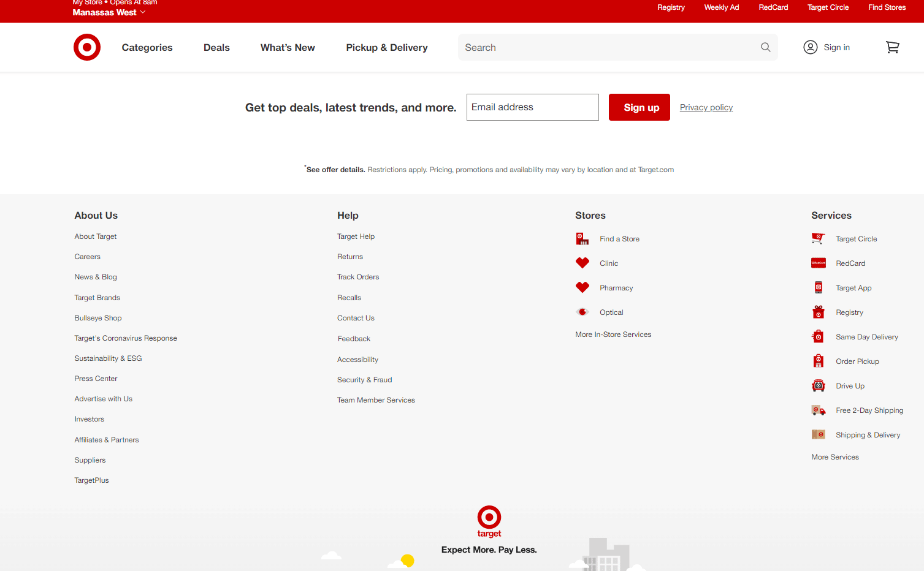Click the Free 2-Day Shipping truck icon

click(819, 410)
